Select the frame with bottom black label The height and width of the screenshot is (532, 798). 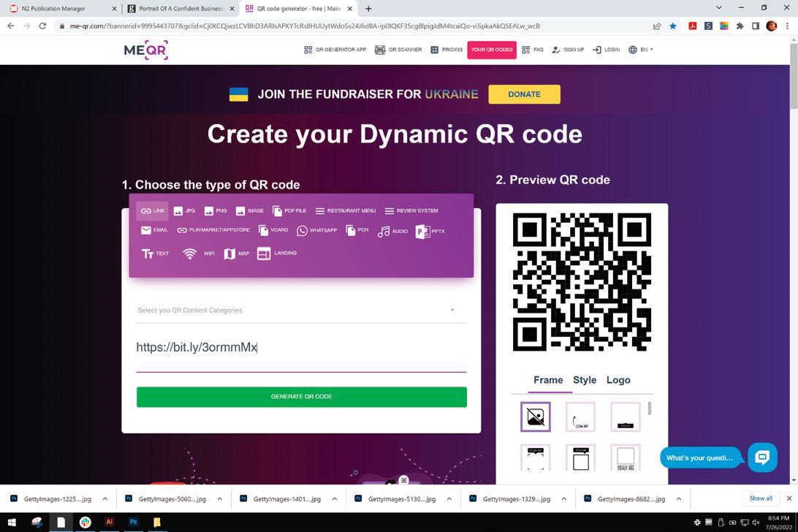point(625,417)
